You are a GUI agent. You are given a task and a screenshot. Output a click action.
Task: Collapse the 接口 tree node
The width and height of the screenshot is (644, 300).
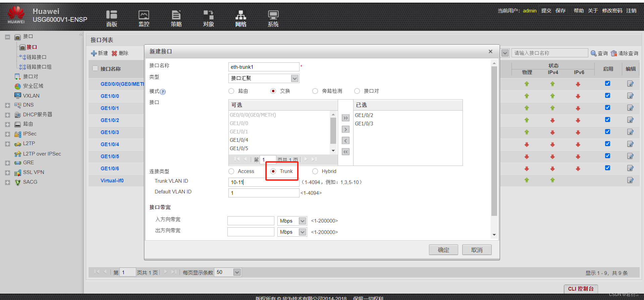click(x=7, y=37)
